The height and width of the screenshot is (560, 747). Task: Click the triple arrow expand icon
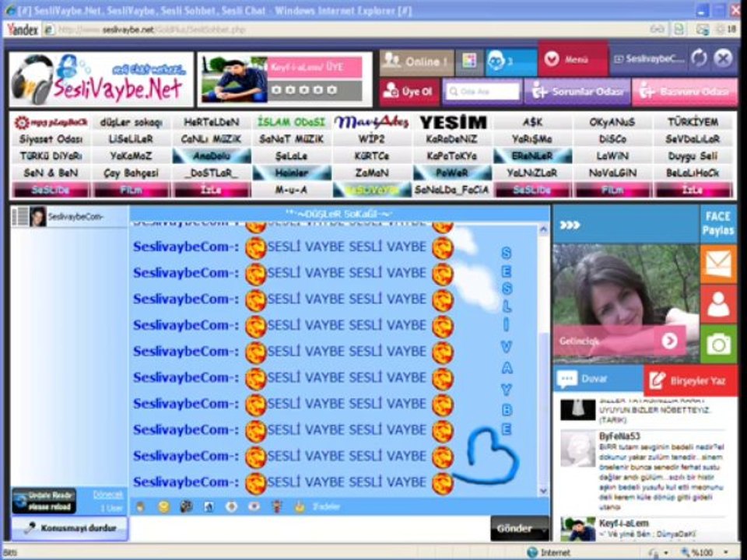(570, 225)
